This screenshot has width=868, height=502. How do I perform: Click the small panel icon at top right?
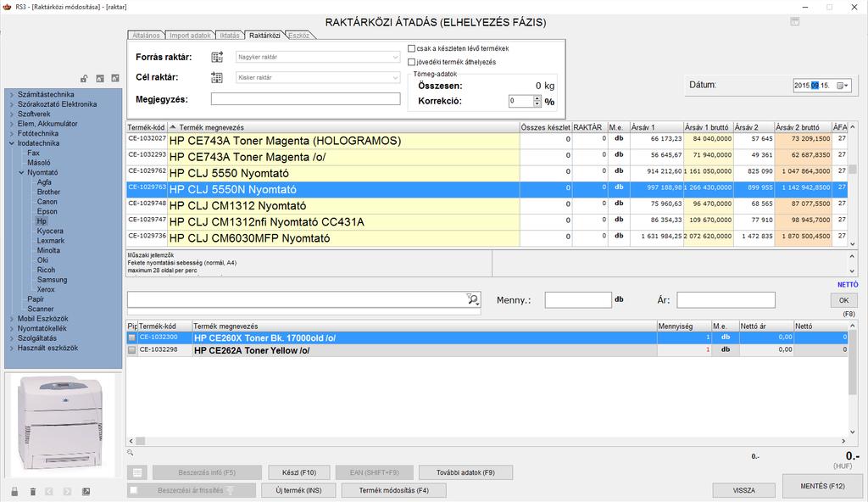coord(795,21)
